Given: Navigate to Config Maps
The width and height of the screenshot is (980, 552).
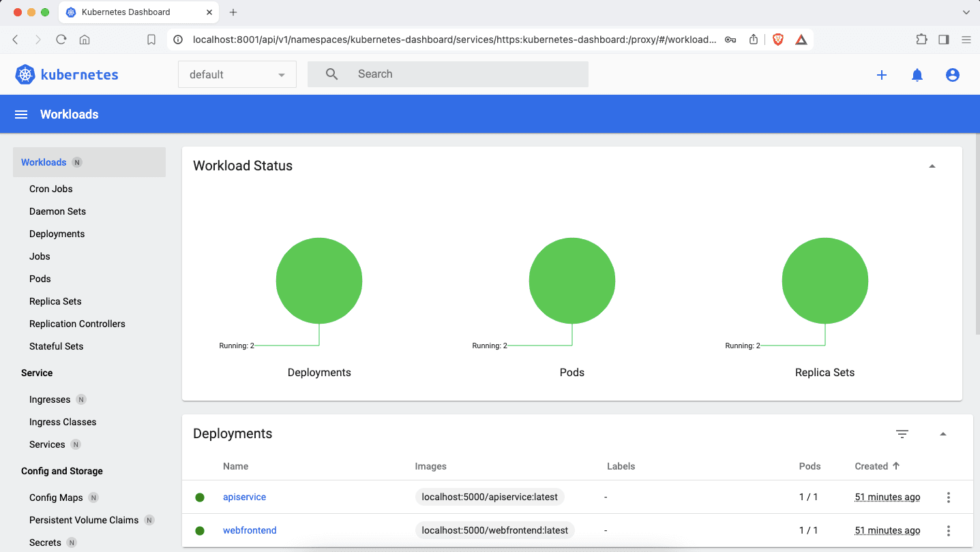Looking at the screenshot, I should click(56, 497).
